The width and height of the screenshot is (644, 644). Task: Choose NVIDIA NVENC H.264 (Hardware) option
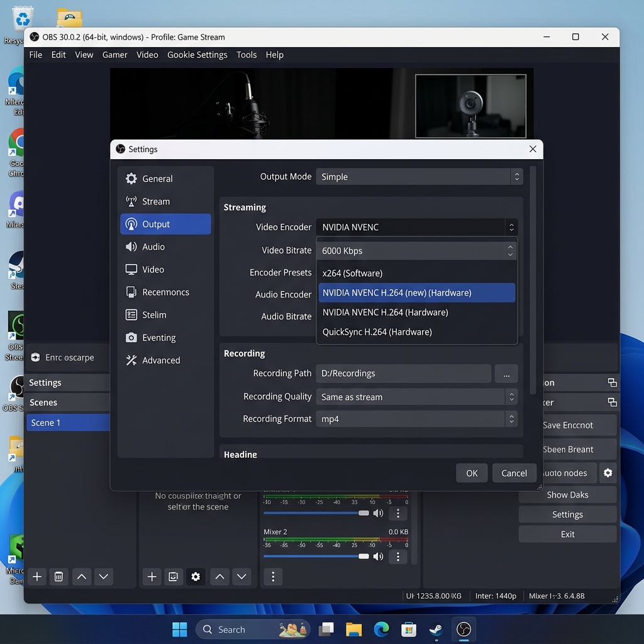pyautogui.click(x=416, y=312)
